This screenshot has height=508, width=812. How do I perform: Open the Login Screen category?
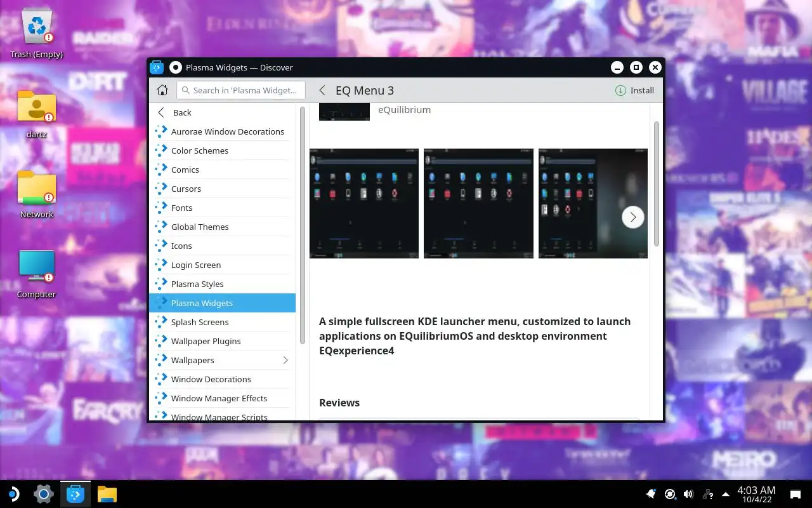223,265
